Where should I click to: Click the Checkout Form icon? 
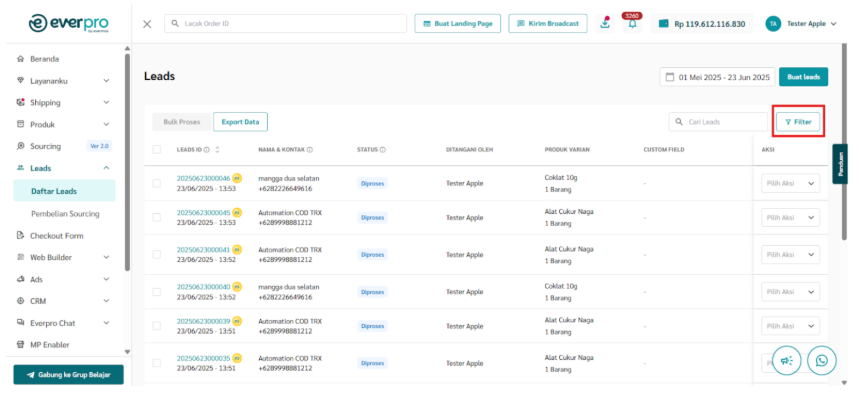[x=21, y=236]
